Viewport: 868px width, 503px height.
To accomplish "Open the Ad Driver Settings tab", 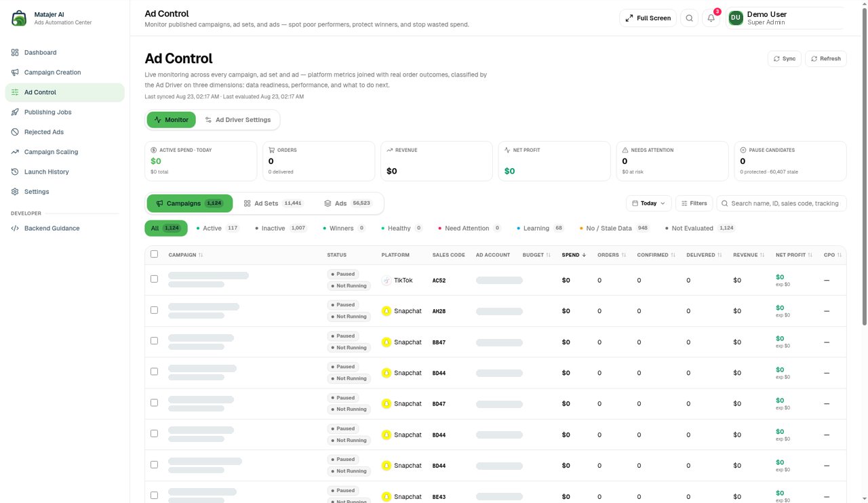I will tap(238, 120).
